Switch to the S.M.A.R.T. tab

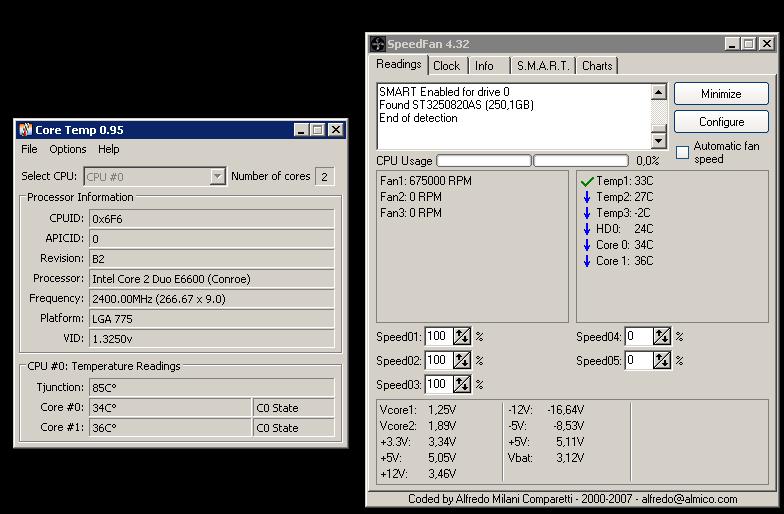tap(542, 66)
